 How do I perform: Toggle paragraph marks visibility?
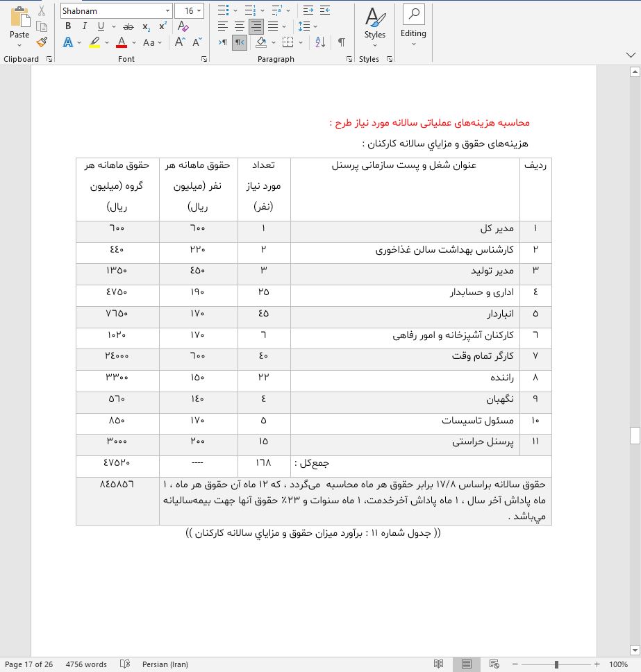click(340, 42)
